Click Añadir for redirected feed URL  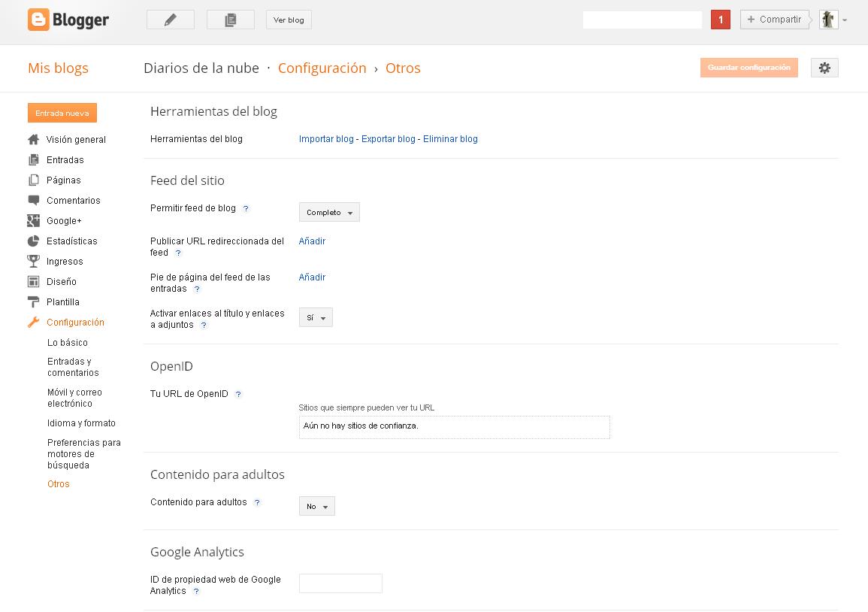click(312, 241)
